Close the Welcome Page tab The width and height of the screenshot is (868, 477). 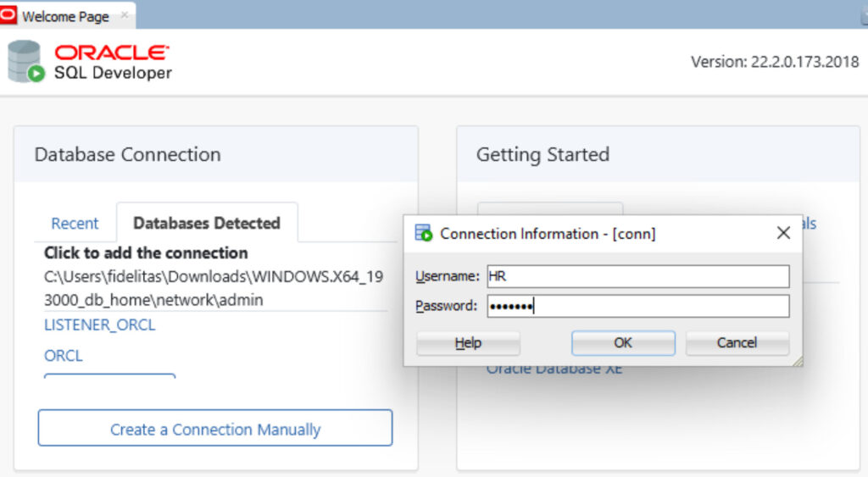(125, 15)
